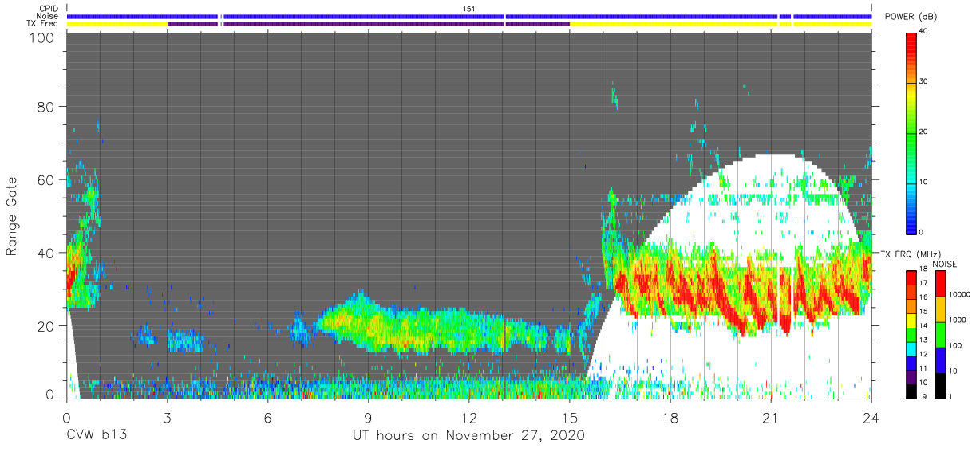Click the blue Noise indicator bar
Image resolution: width=980 pixels, height=452 pixels.
tap(469, 16)
